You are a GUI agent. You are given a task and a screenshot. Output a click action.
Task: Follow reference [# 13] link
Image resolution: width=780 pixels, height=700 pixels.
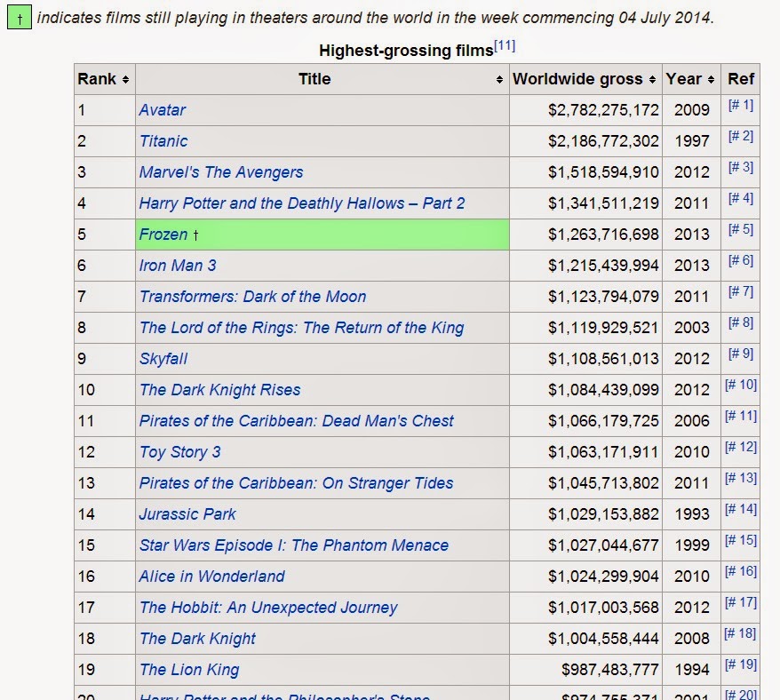[741, 478]
